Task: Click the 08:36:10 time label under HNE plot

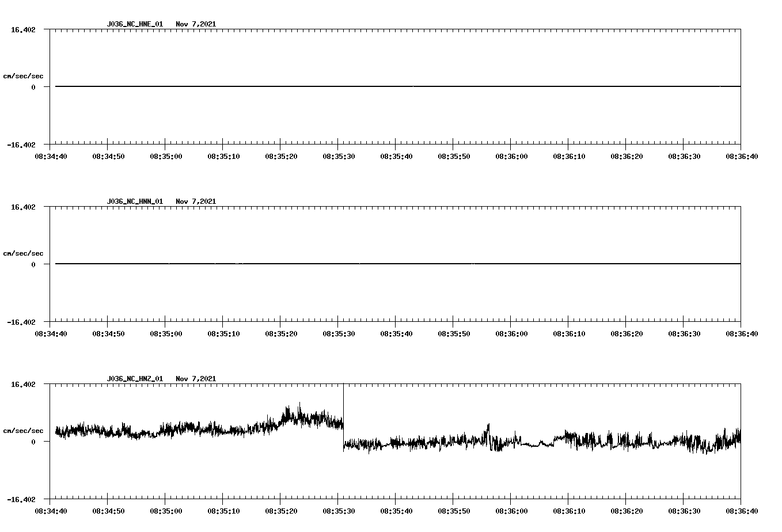Action: tap(569, 157)
